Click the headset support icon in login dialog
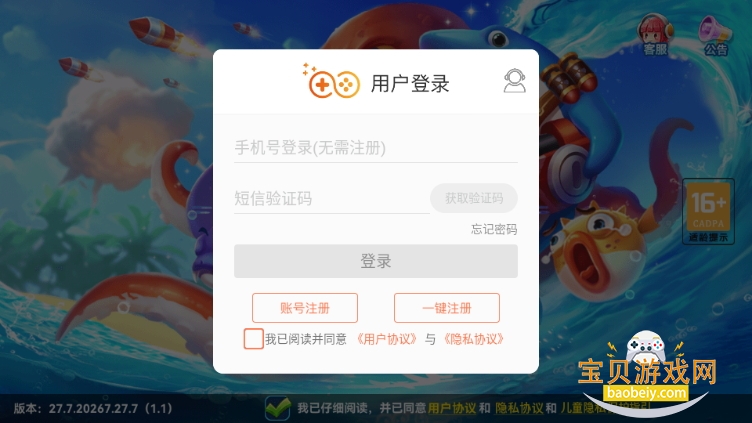Viewport: 752px width, 423px height. pyautogui.click(x=515, y=81)
